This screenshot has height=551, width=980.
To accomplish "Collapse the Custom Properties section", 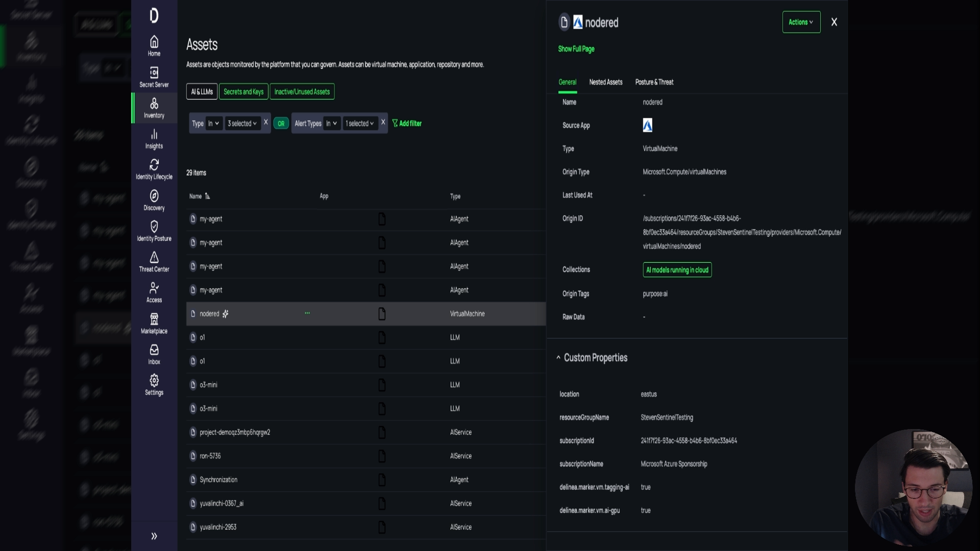I will point(558,358).
